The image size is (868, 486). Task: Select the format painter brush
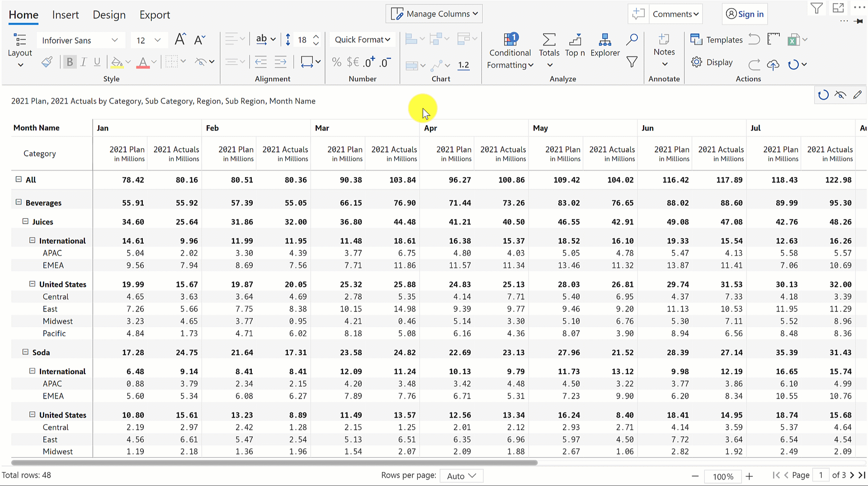click(47, 62)
